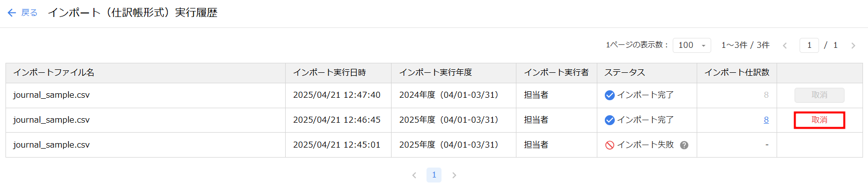Screen dimensions: 868x188
Task: Click the bottom pagination previous arrow
Action: 414,175
